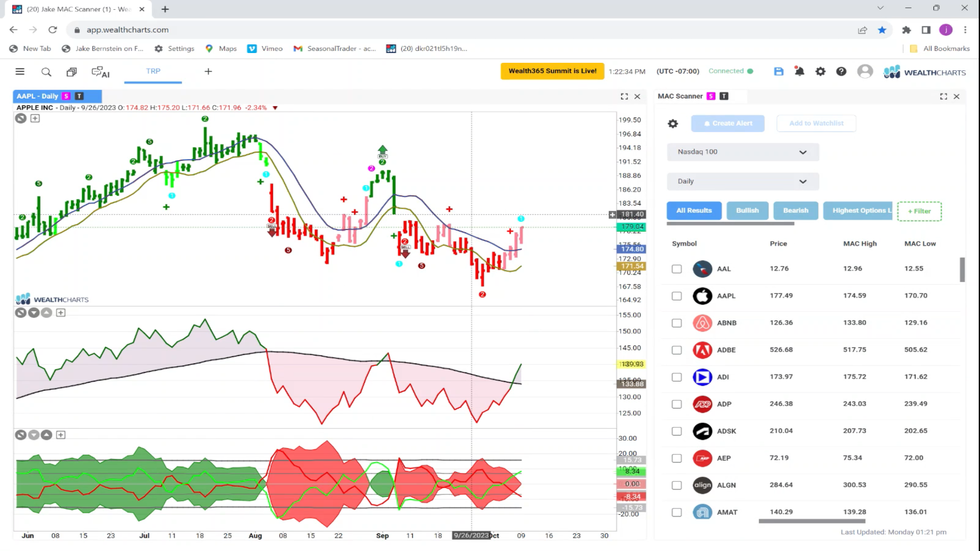This screenshot has width=980, height=551.
Task: Close the MAC Scanner panel
Action: (957, 96)
